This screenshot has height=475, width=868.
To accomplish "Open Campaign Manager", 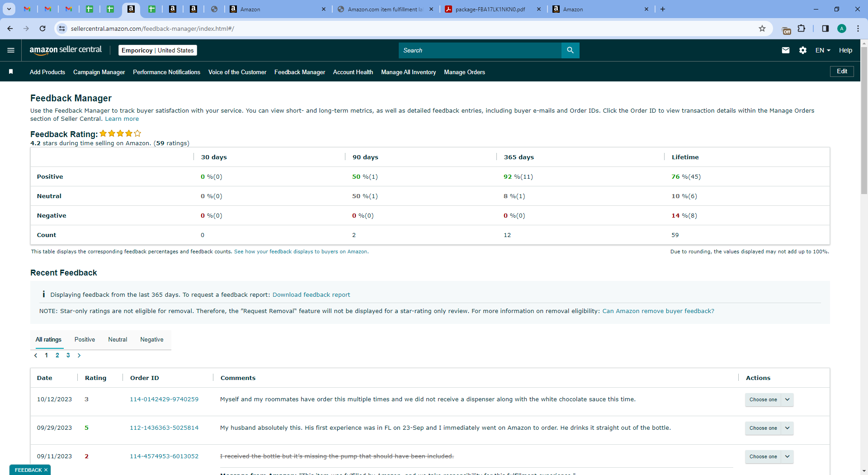I will [x=99, y=72].
